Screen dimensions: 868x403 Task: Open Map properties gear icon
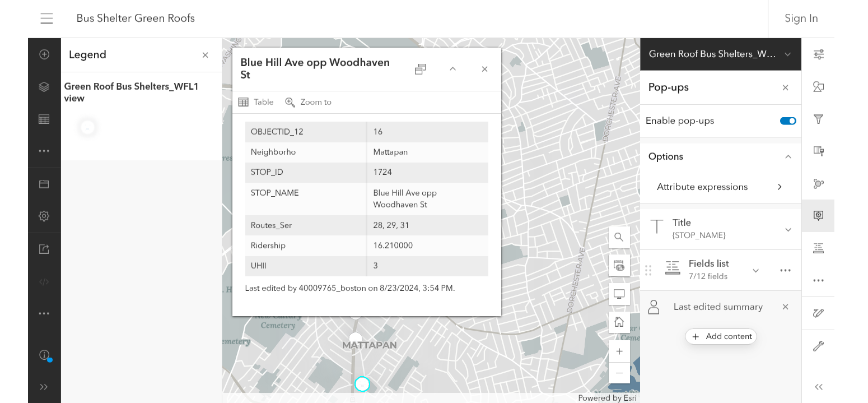click(x=44, y=216)
